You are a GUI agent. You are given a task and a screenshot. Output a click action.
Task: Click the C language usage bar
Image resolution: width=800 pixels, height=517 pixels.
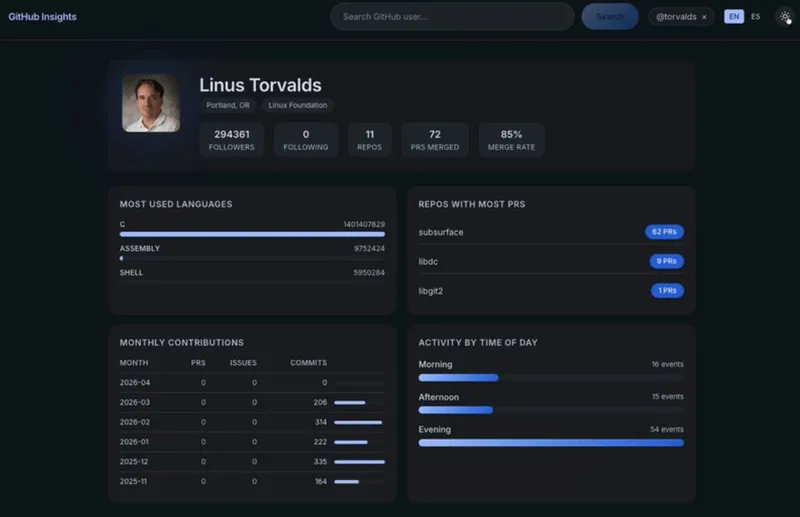tap(252, 234)
